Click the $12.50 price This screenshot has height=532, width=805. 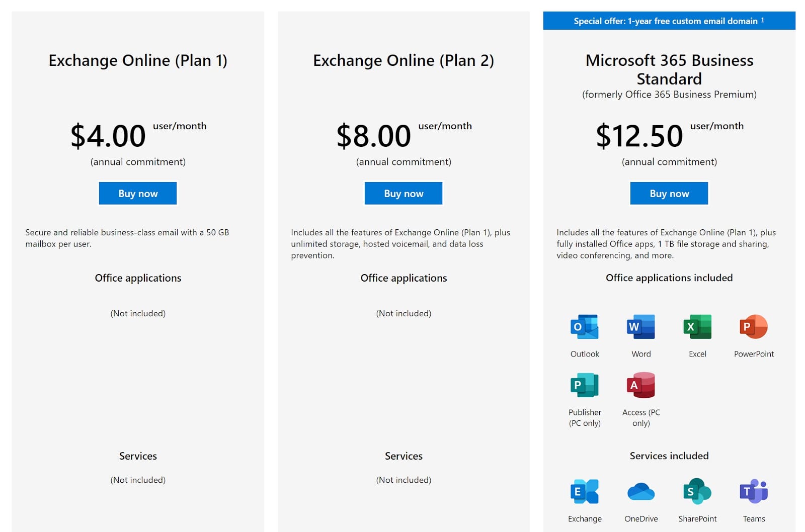pos(639,136)
